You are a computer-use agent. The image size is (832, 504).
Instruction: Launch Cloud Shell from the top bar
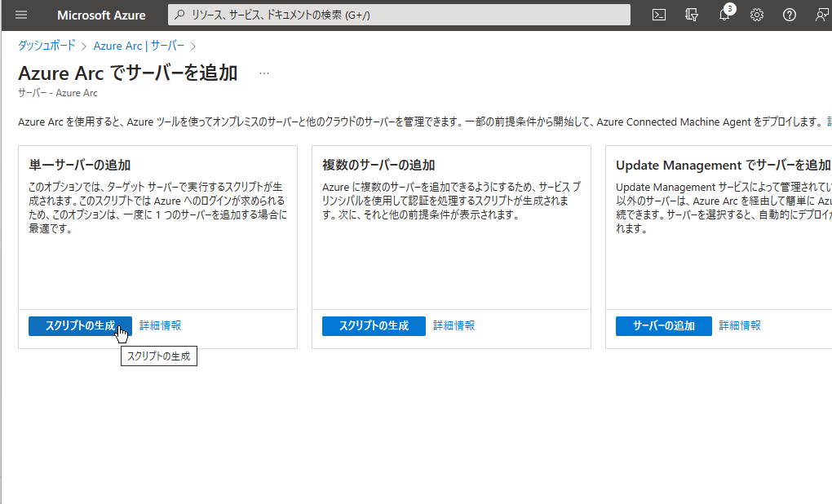click(x=659, y=15)
